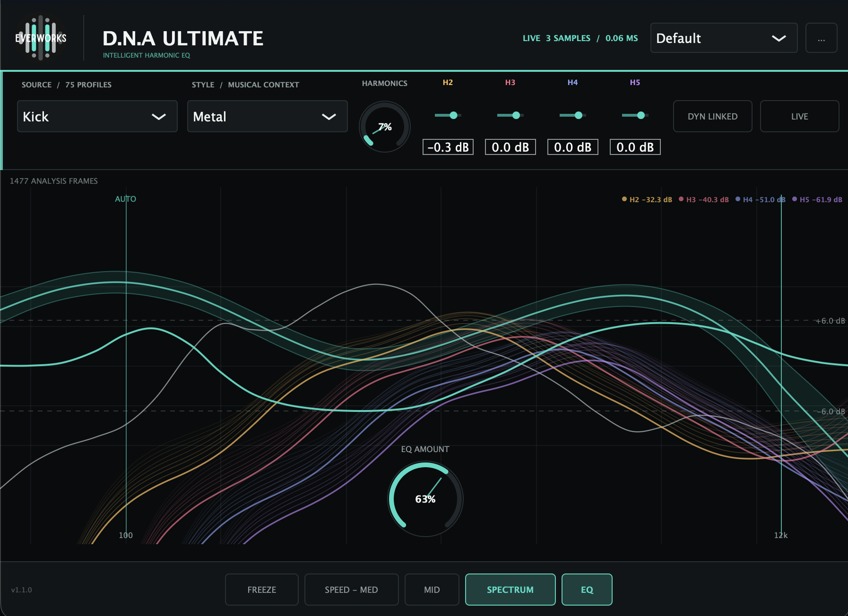The height and width of the screenshot is (616, 848).
Task: Click the H4 -51.0 dB legend entry
Action: [760, 199]
